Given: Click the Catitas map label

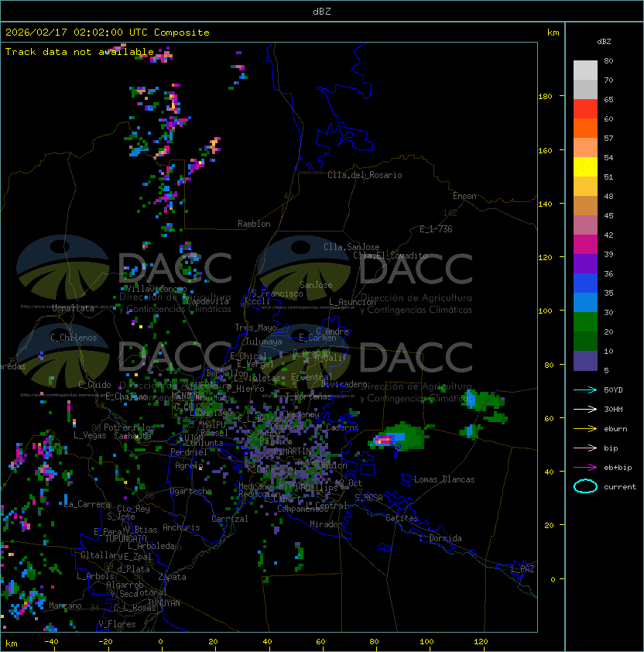Looking at the screenshot, I should coord(402,518).
